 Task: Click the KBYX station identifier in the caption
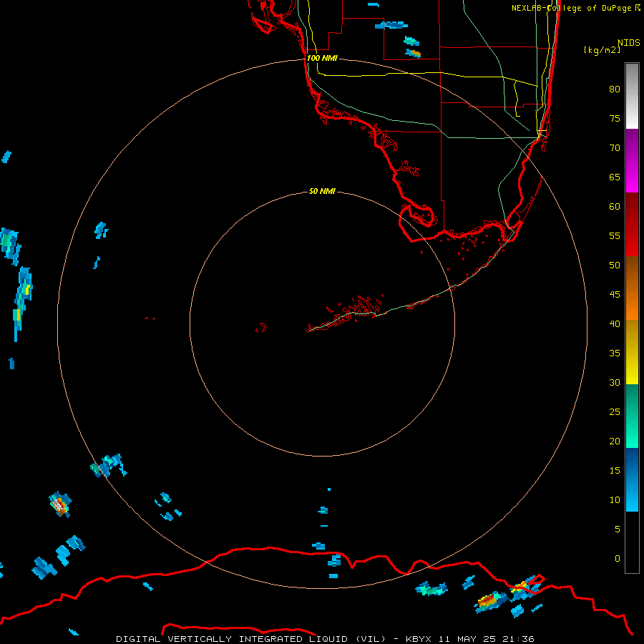click(x=419, y=639)
